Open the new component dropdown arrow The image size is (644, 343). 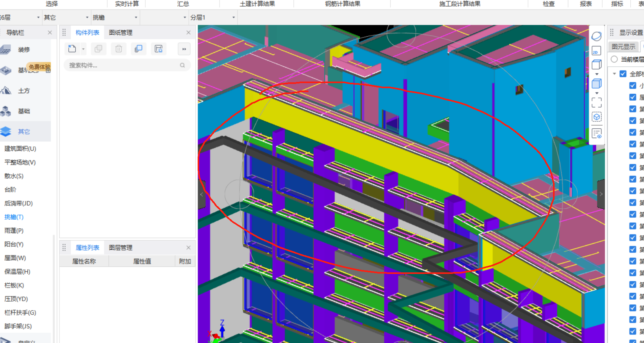83,49
